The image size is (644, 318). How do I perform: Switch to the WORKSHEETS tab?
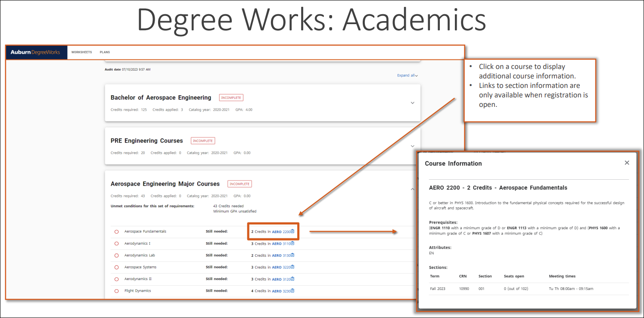[x=81, y=52]
